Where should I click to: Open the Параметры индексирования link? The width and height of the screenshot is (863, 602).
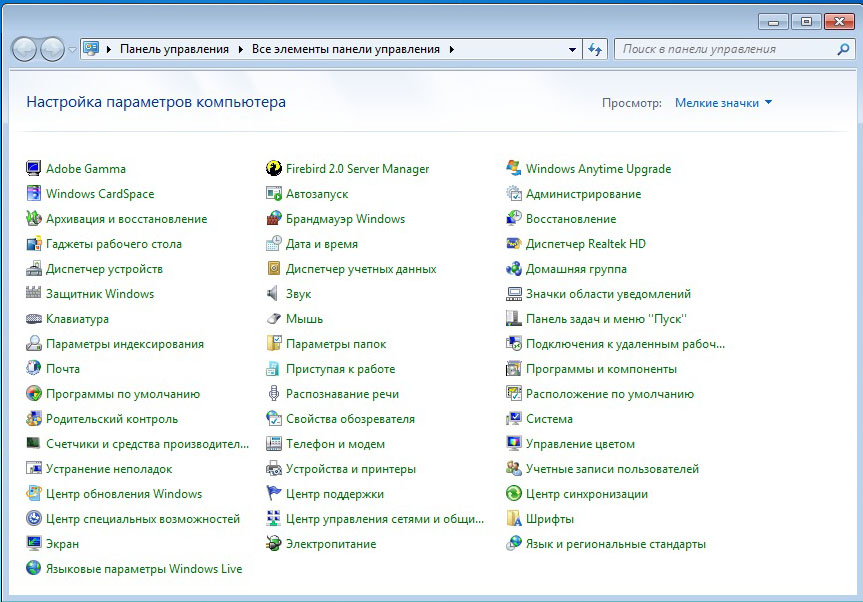125,344
